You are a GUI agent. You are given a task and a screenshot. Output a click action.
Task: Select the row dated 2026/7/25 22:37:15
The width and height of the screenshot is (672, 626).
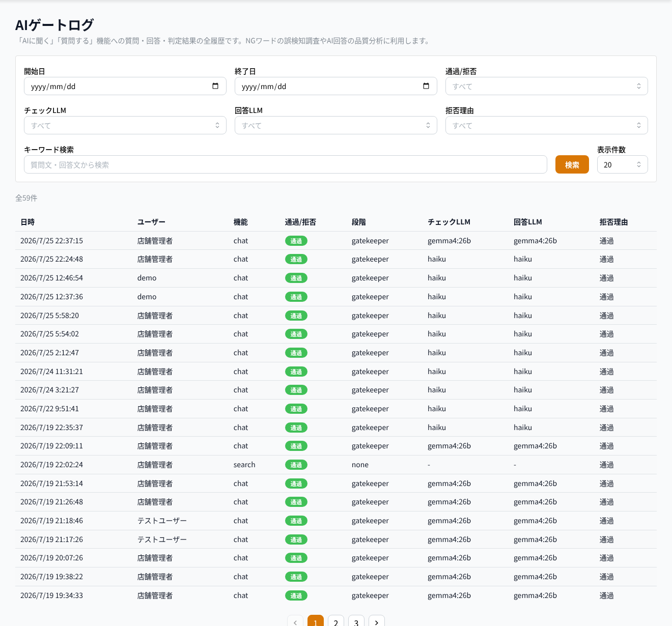tap(336, 241)
